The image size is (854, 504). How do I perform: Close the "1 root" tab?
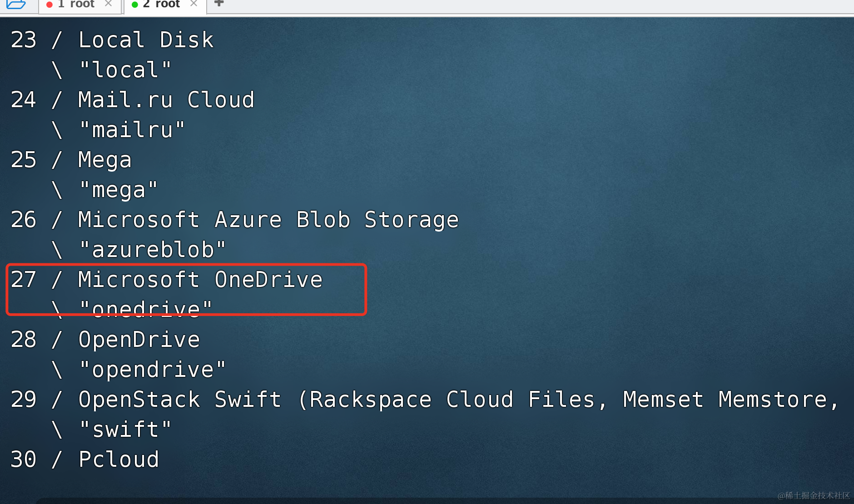[108, 4]
